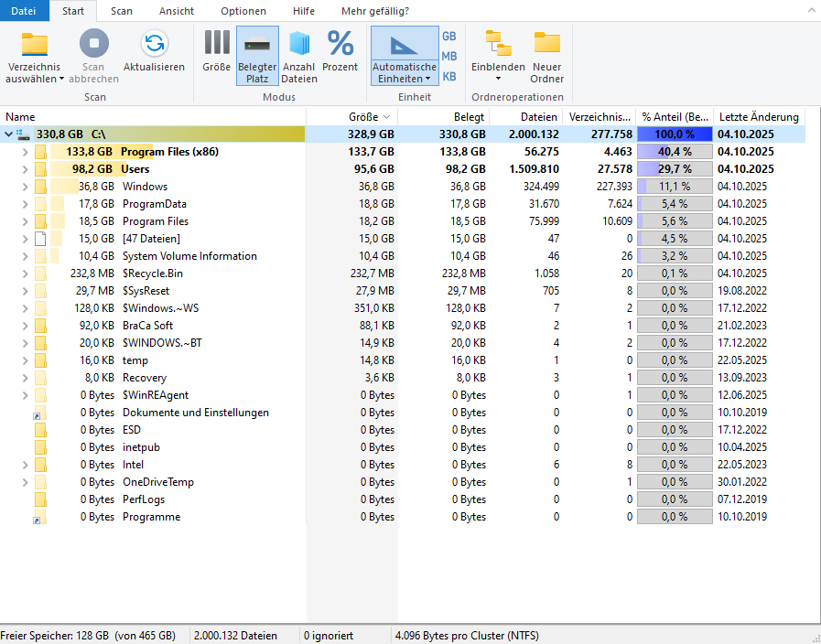Sort by the Letzte Änderung column header
This screenshot has height=644, width=821.
(x=759, y=117)
